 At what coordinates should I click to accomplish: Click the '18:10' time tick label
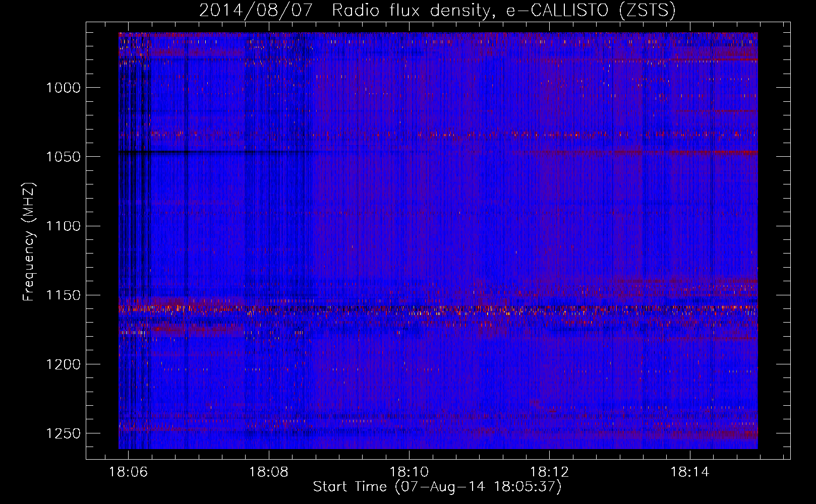tap(409, 472)
